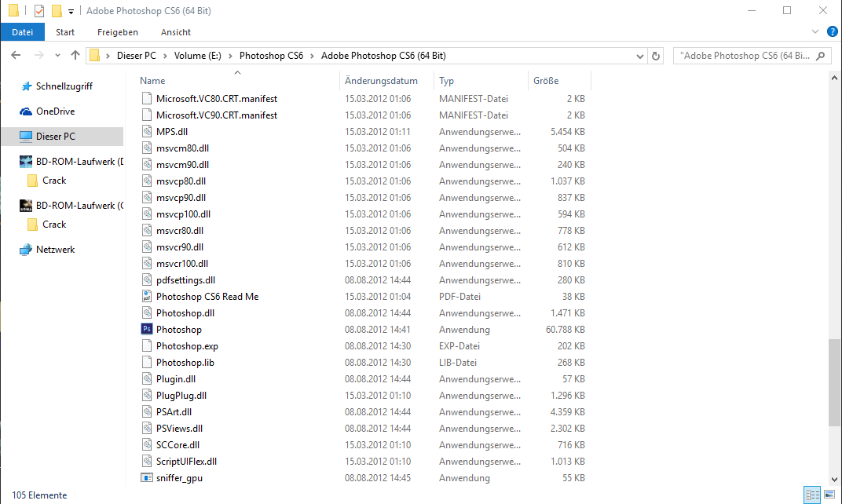Sort by the Typ column header
The image size is (842, 504).
point(446,81)
